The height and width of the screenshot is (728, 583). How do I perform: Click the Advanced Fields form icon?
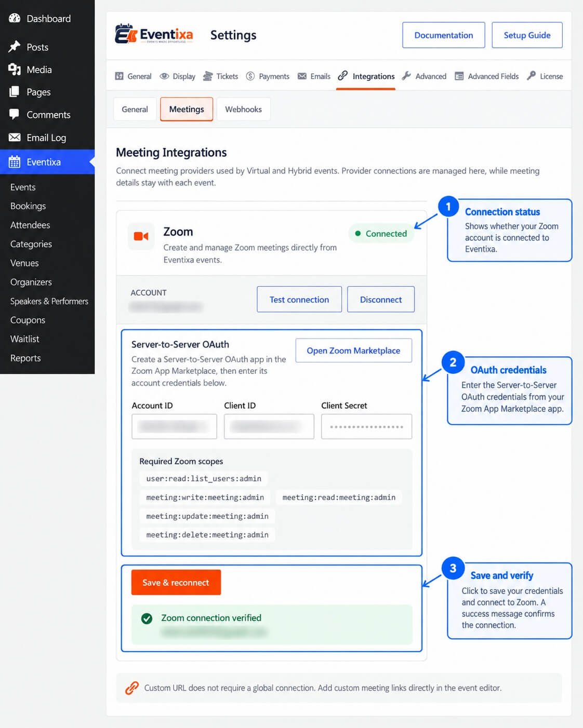(x=459, y=76)
